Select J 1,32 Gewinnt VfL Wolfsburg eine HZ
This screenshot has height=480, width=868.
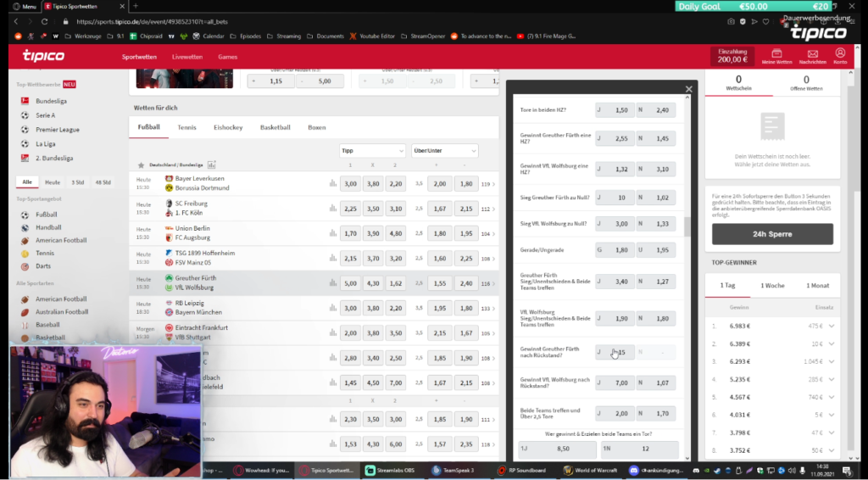[x=615, y=169]
